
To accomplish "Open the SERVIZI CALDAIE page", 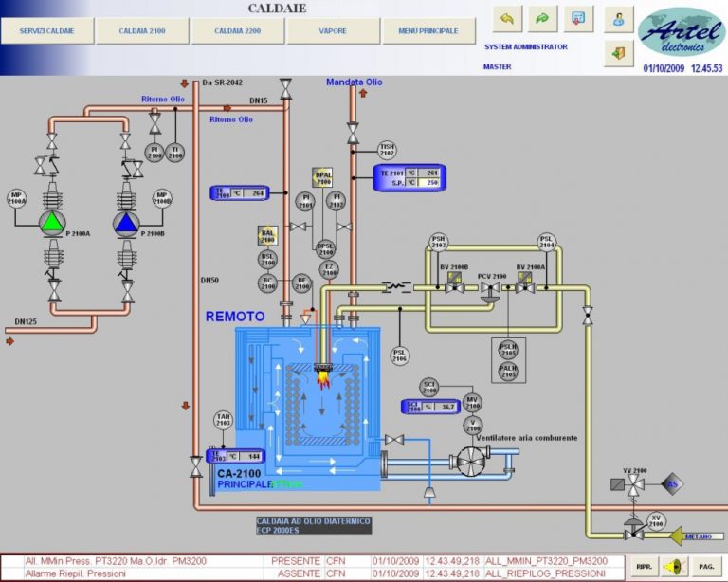I will pos(46,31).
